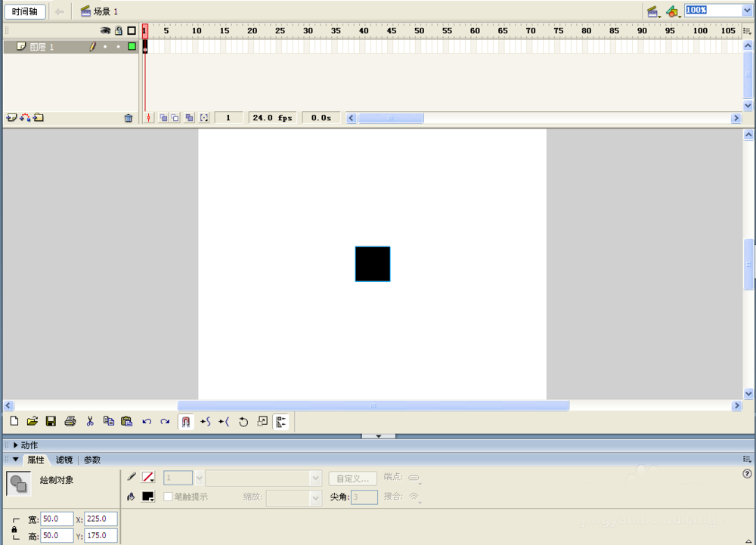Viewport: 756px width, 545px height.
Task: Delete the selected layer with the trash icon
Action: point(129,118)
